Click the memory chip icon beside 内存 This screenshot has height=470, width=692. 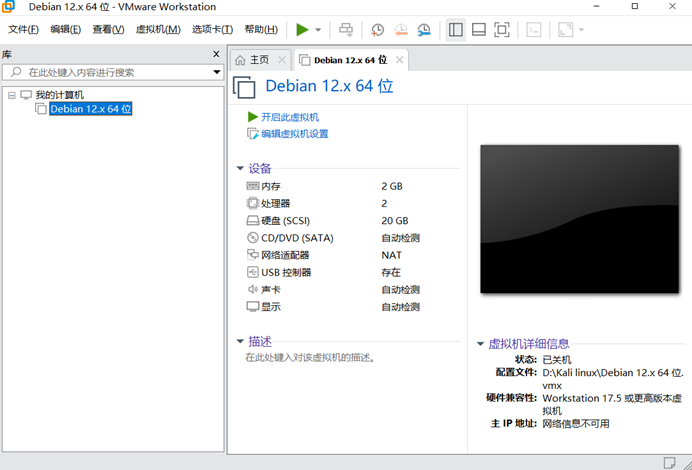(x=252, y=186)
